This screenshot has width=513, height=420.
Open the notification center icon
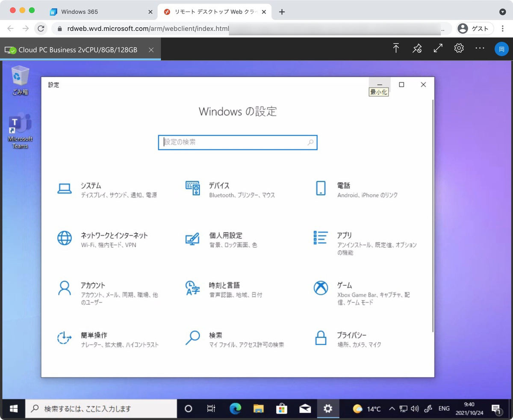click(496, 409)
